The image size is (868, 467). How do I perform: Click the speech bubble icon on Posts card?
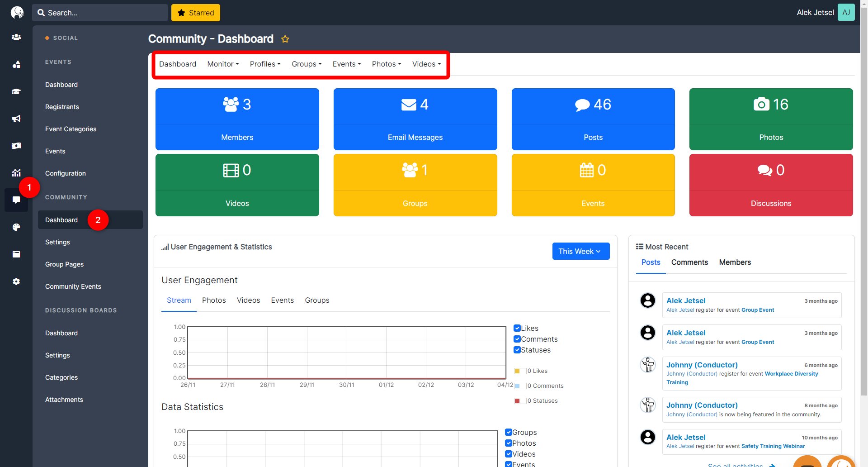point(582,105)
